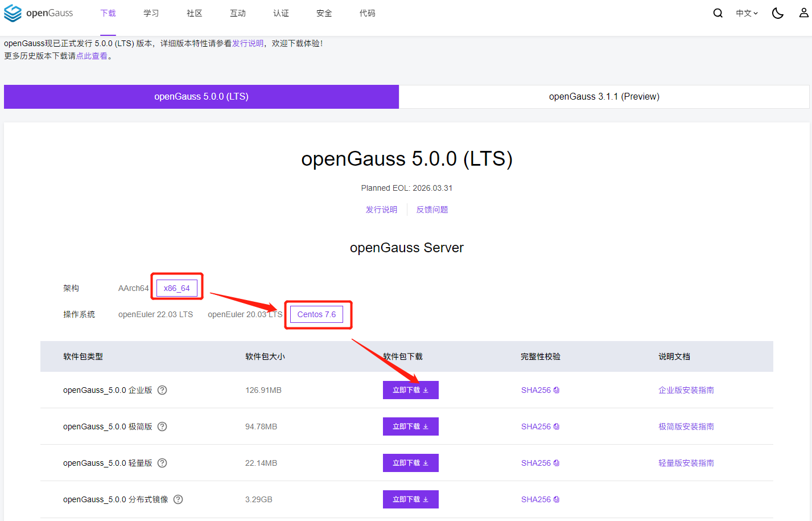
Task: Download the 分布式镜像 package
Action: point(411,499)
